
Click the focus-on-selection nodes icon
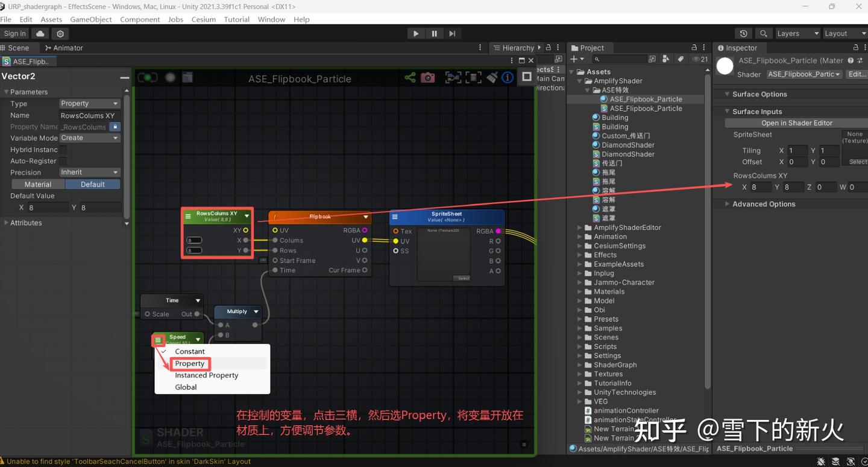coord(453,78)
